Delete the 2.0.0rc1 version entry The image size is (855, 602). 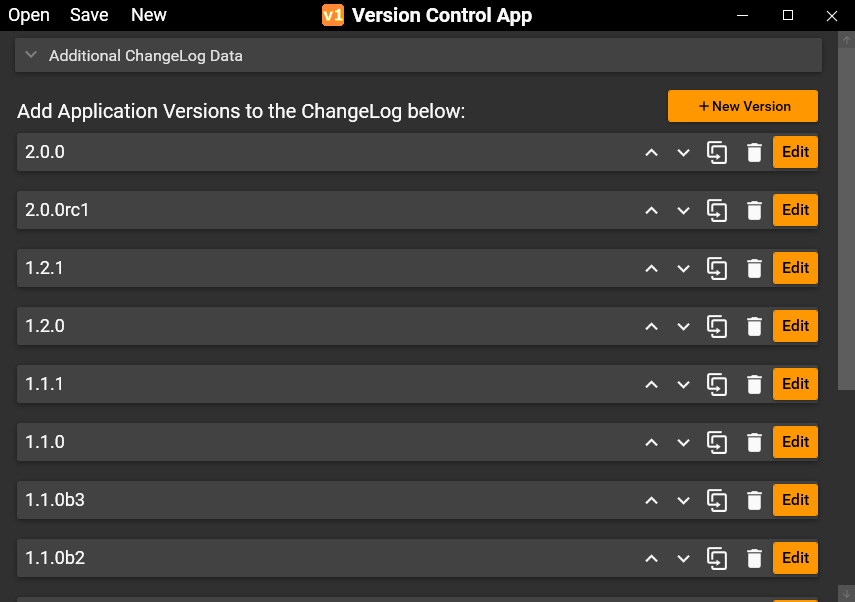754,211
